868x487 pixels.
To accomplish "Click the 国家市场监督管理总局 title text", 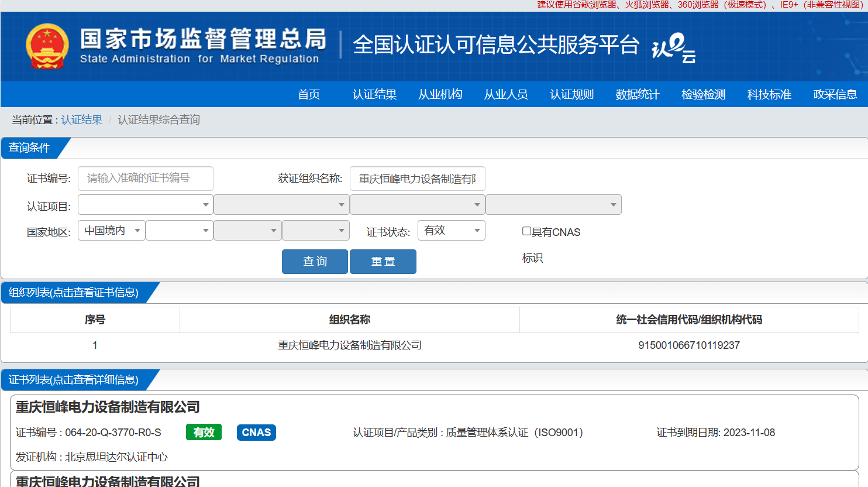I will click(203, 39).
